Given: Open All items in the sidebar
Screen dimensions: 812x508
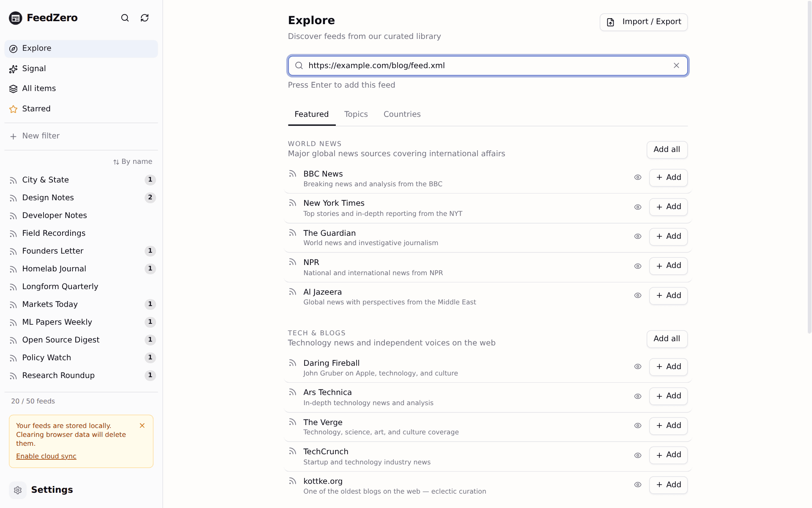Looking at the screenshot, I should [81, 88].
